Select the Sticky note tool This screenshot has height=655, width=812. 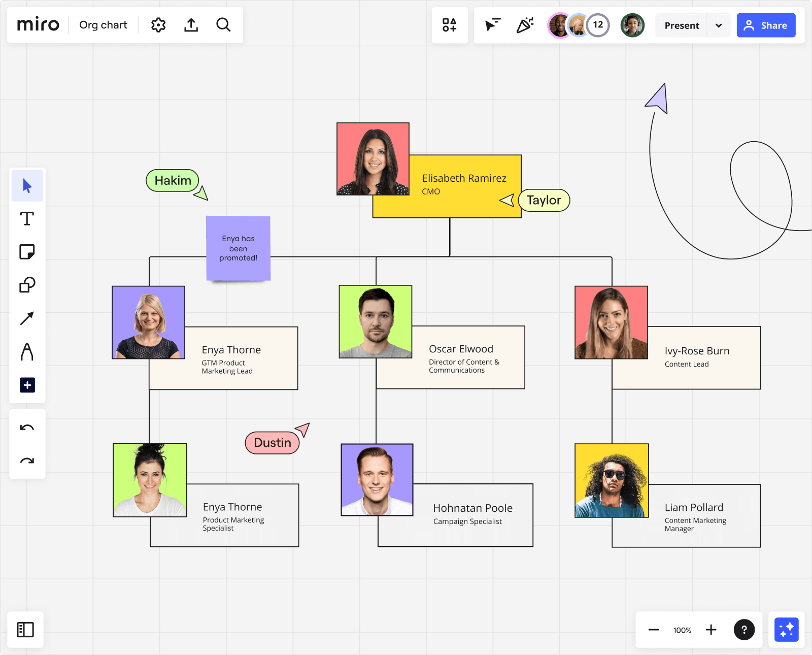pyautogui.click(x=27, y=252)
